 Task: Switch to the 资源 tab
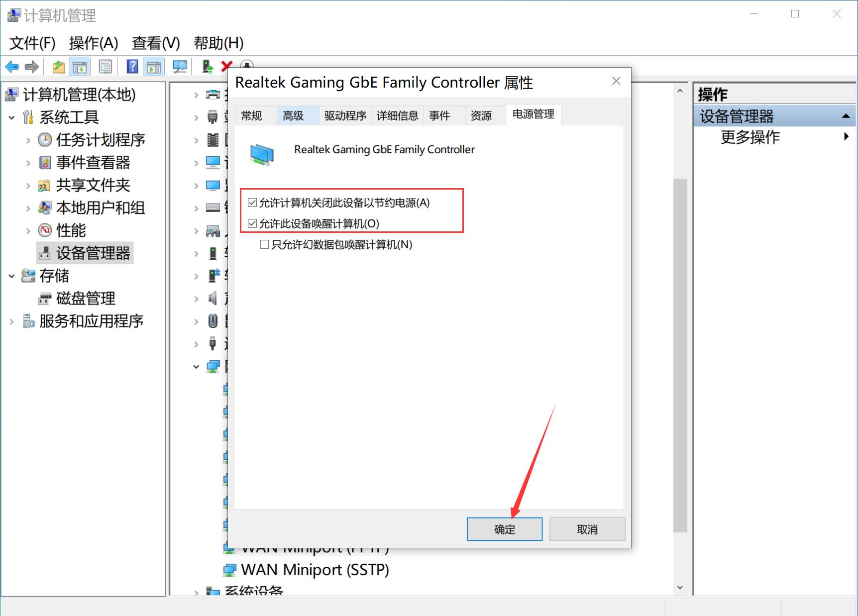[486, 115]
